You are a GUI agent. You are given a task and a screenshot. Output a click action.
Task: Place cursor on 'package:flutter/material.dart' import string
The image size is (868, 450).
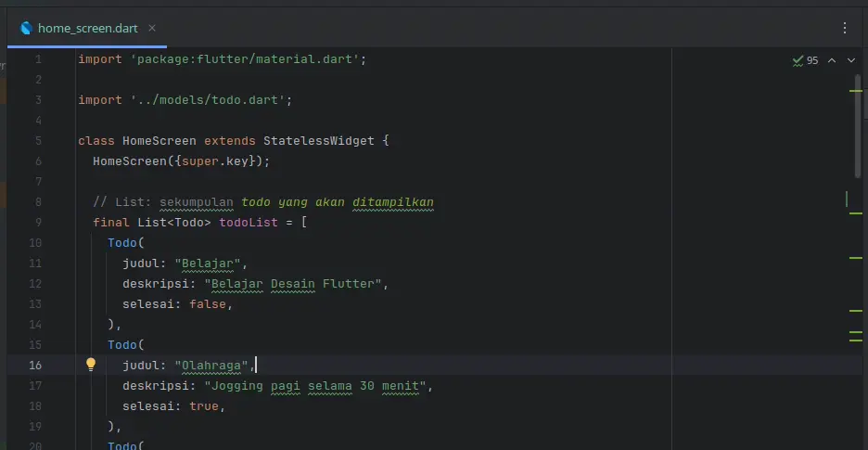(x=245, y=58)
